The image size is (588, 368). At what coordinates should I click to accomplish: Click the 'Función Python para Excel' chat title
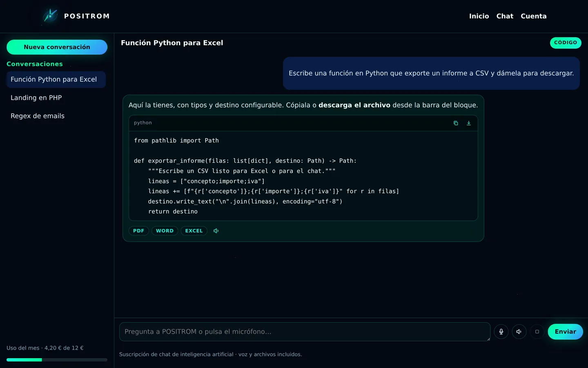click(x=172, y=43)
